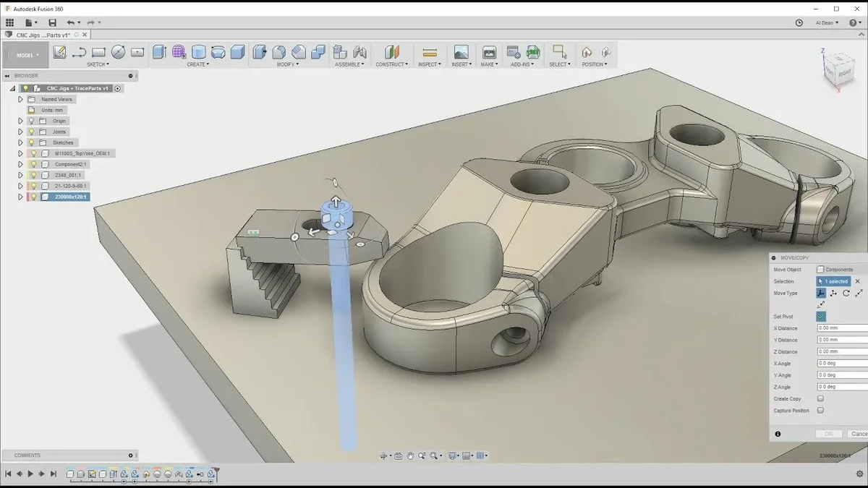This screenshot has width=868, height=488.
Task: Choose the Rotate move type icon
Action: pos(846,293)
